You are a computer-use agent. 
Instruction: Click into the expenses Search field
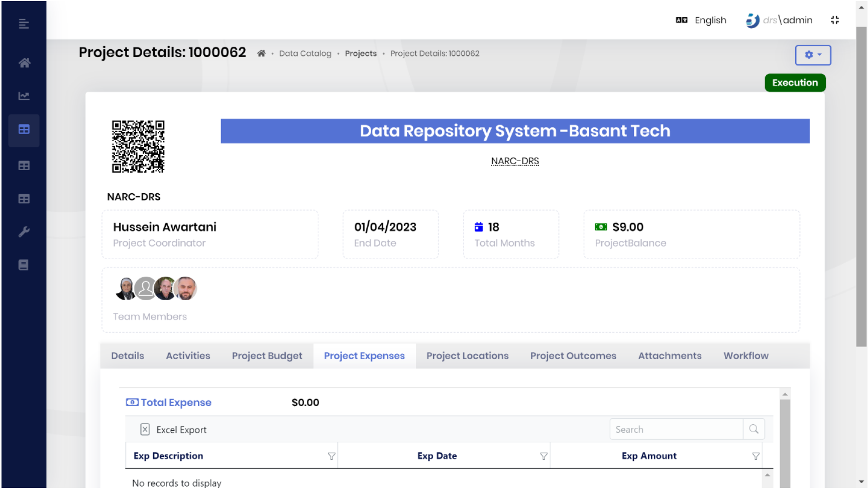point(676,429)
